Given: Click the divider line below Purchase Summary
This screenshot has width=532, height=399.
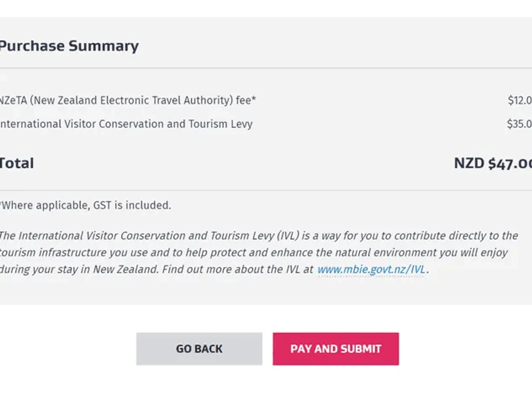Looking at the screenshot, I should pos(266,68).
